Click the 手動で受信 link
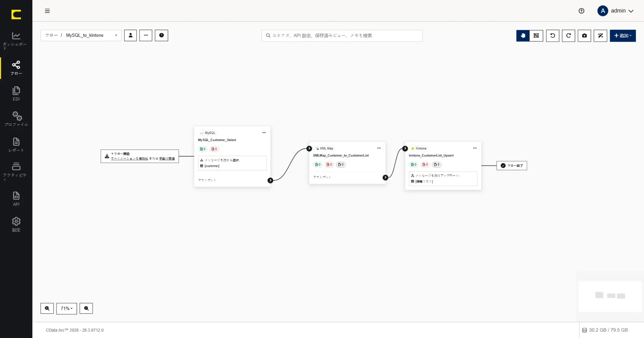 tap(167, 159)
